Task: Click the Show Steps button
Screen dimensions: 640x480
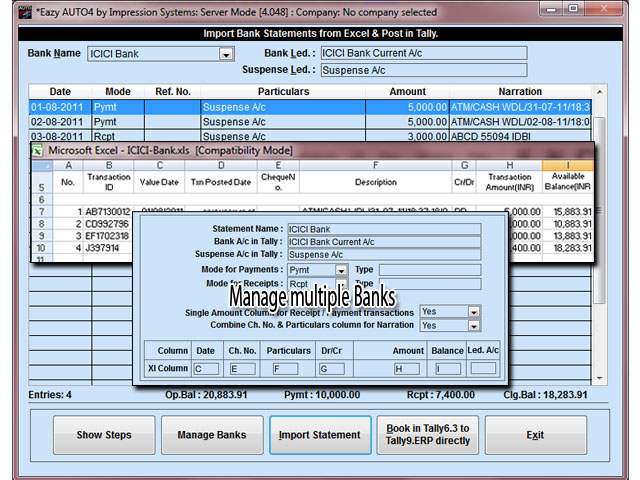Action: pyautogui.click(x=104, y=435)
